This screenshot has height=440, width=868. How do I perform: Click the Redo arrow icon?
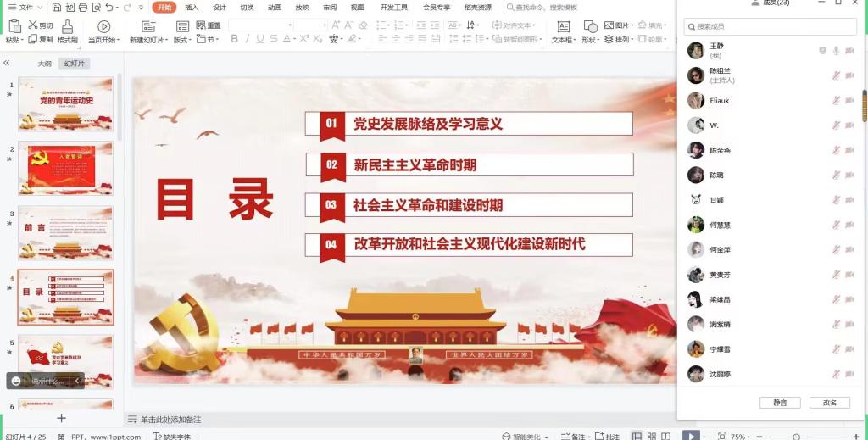pos(127,7)
